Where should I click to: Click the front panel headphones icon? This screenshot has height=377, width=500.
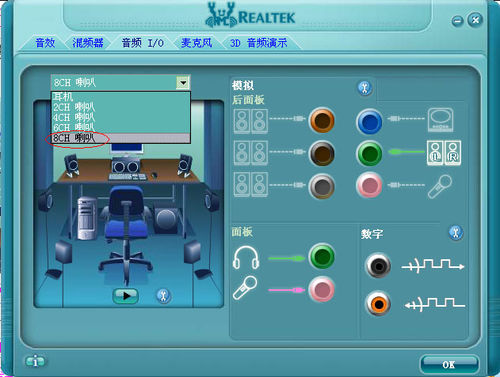click(246, 257)
